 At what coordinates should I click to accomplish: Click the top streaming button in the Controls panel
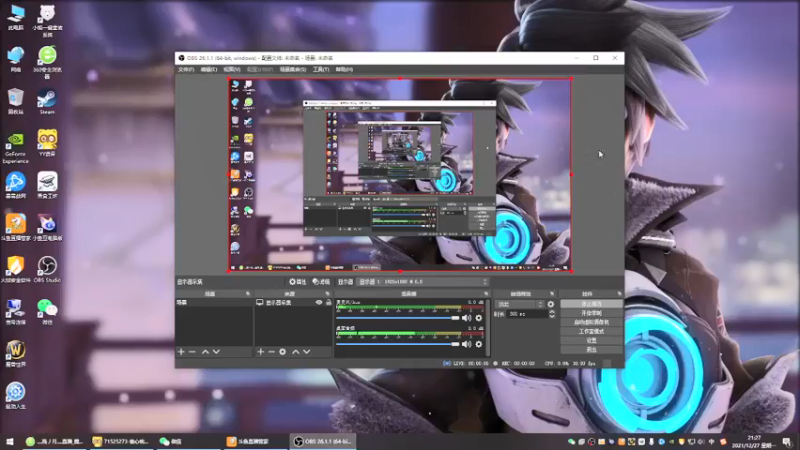coord(591,304)
